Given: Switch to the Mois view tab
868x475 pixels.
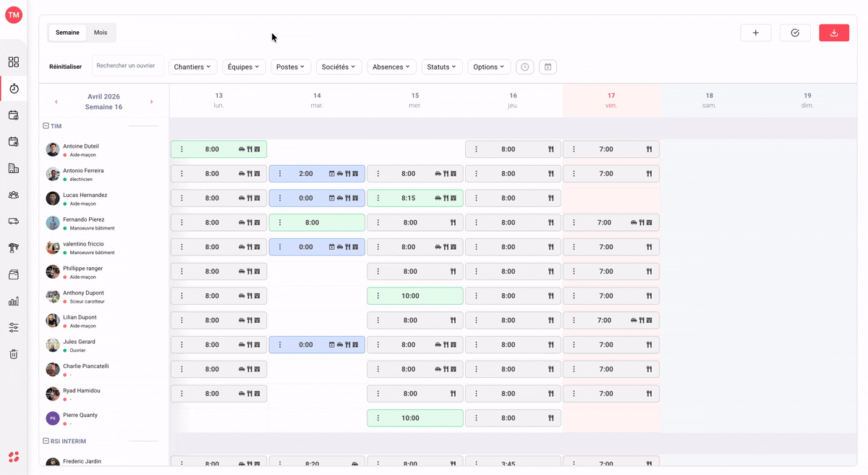Looking at the screenshot, I should point(101,33).
